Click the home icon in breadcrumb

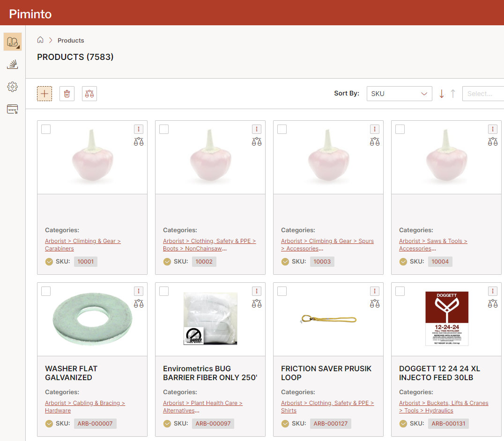(x=40, y=40)
